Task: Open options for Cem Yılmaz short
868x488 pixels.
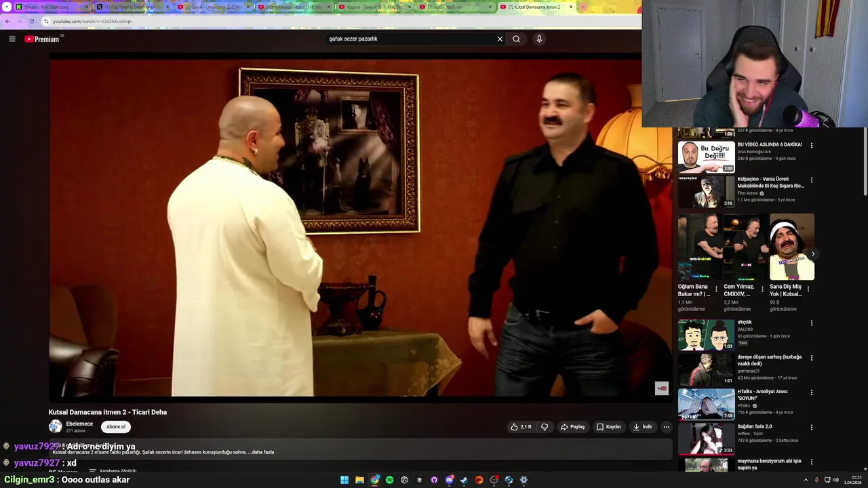Action: (x=762, y=289)
